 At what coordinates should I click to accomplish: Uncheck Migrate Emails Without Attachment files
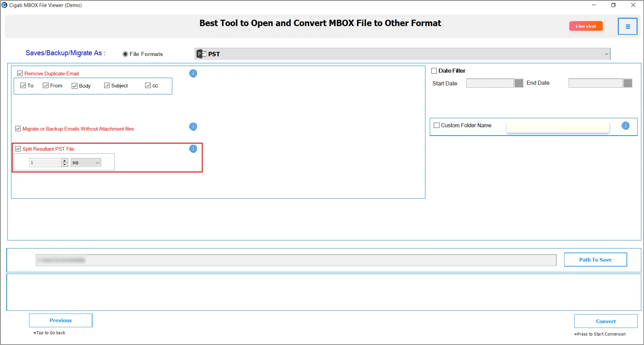pos(18,129)
